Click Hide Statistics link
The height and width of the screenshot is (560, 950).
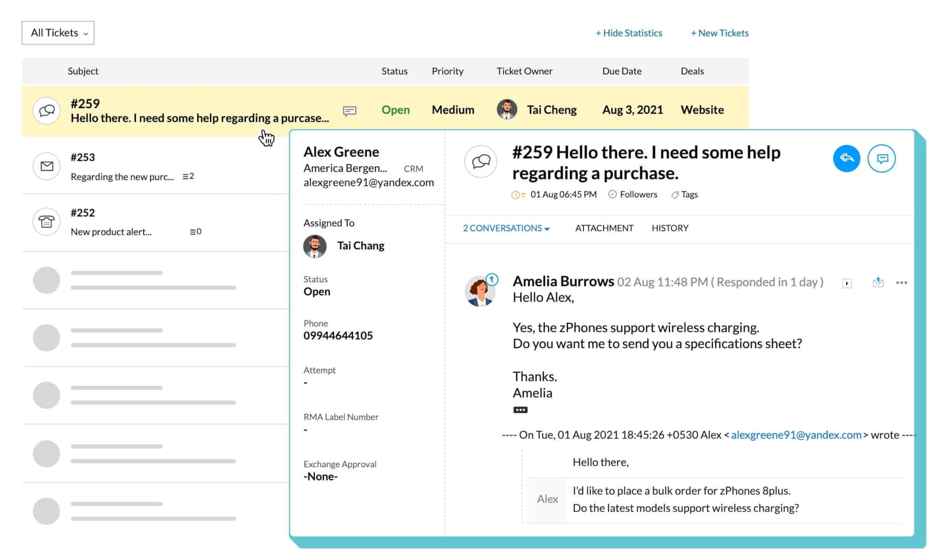tap(629, 33)
